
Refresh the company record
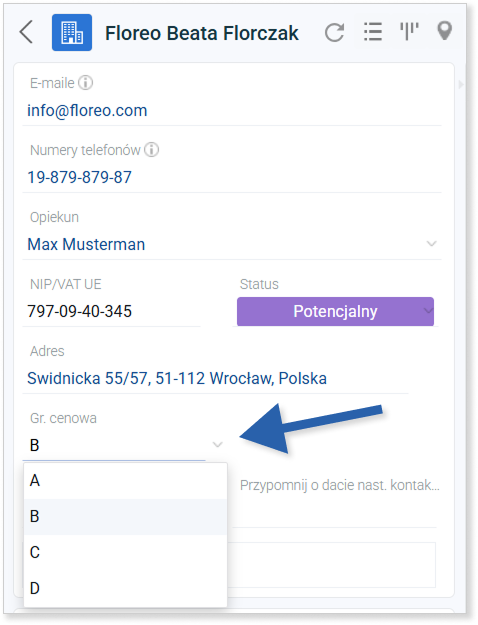[334, 32]
